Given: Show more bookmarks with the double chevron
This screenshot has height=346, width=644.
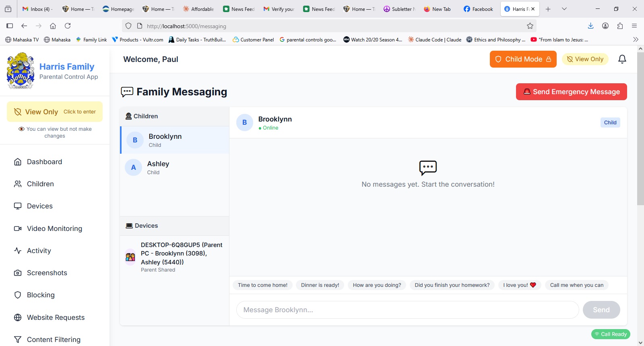Looking at the screenshot, I should point(636,39).
